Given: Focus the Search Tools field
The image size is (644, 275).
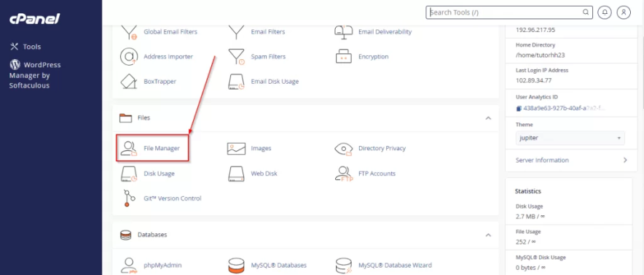Looking at the screenshot, I should pos(509,12).
